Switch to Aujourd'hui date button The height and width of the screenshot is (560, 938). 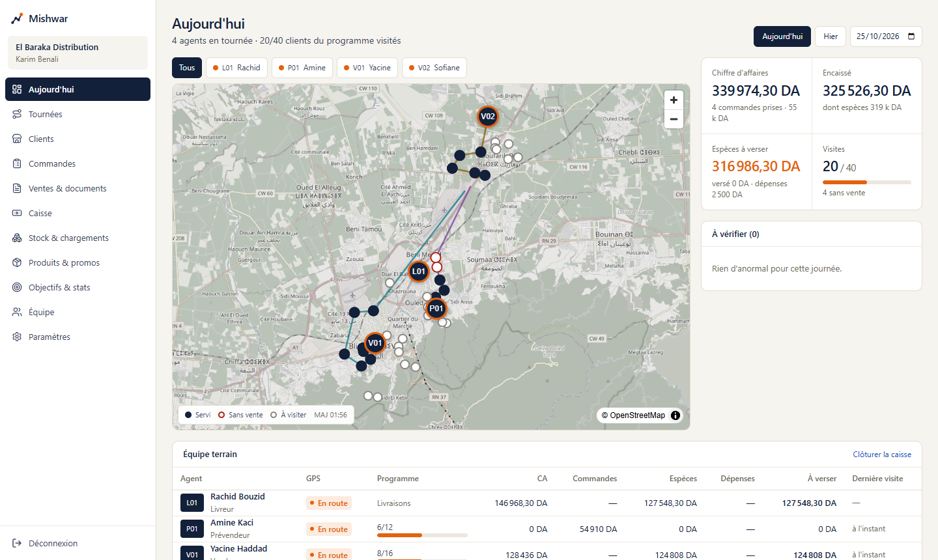coord(782,36)
